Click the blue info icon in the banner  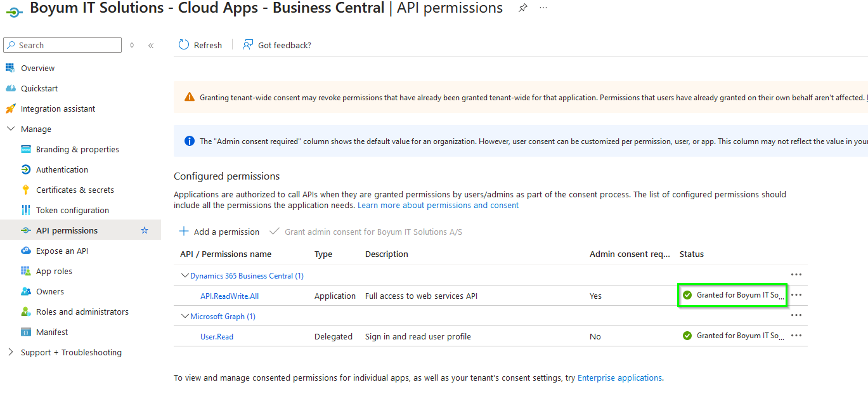(x=190, y=141)
